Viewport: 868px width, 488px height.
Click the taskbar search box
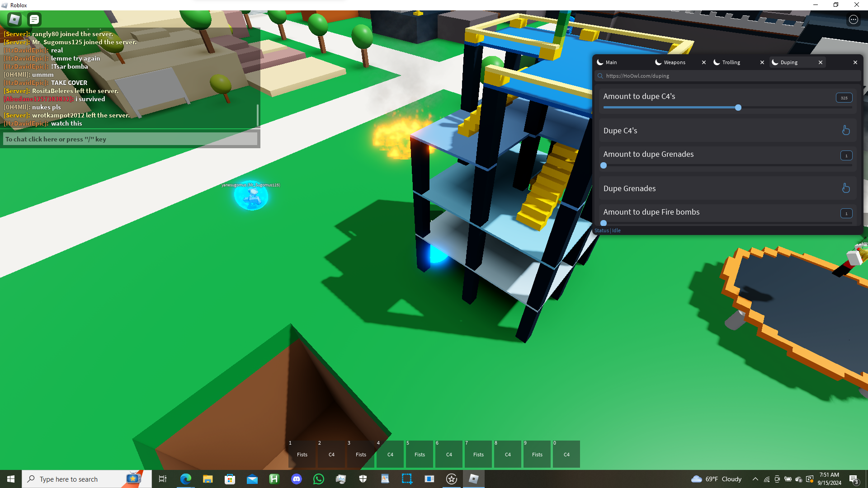[87, 479]
